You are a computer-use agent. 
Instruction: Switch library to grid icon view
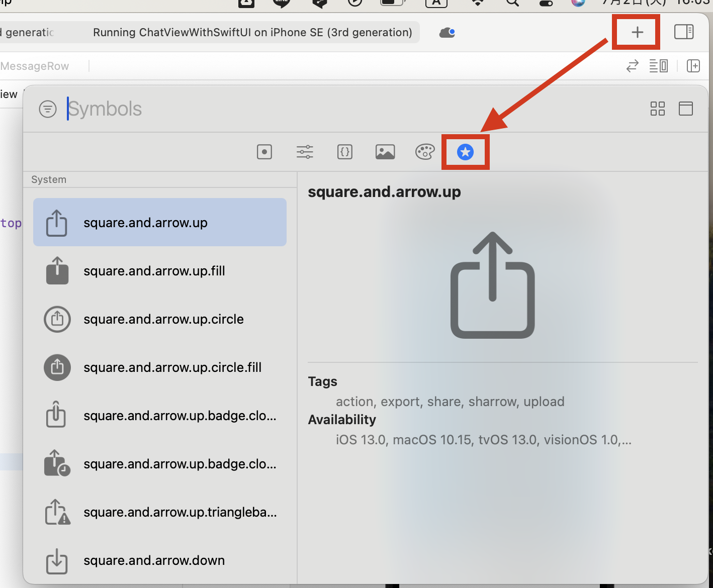(657, 109)
